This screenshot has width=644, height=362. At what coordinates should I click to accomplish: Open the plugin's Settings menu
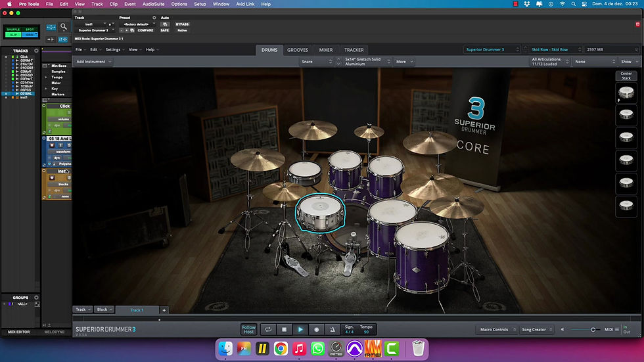(114, 50)
